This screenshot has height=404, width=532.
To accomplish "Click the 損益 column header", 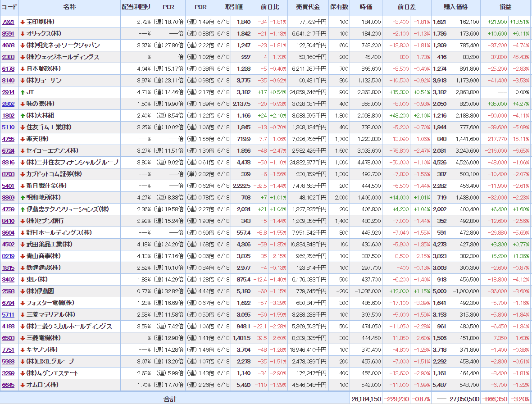I will point(506,7).
